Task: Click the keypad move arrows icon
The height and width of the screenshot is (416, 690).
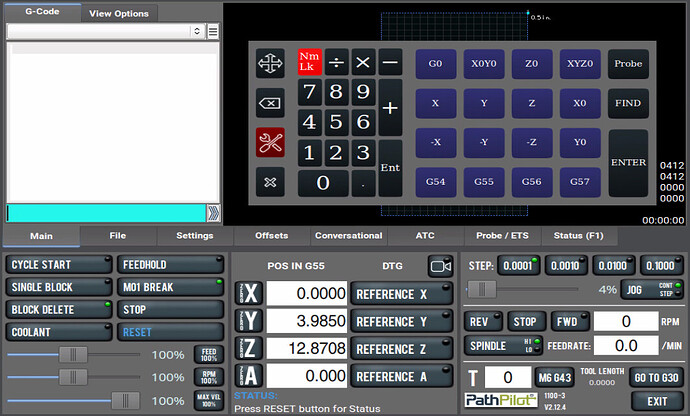Action: tap(270, 64)
